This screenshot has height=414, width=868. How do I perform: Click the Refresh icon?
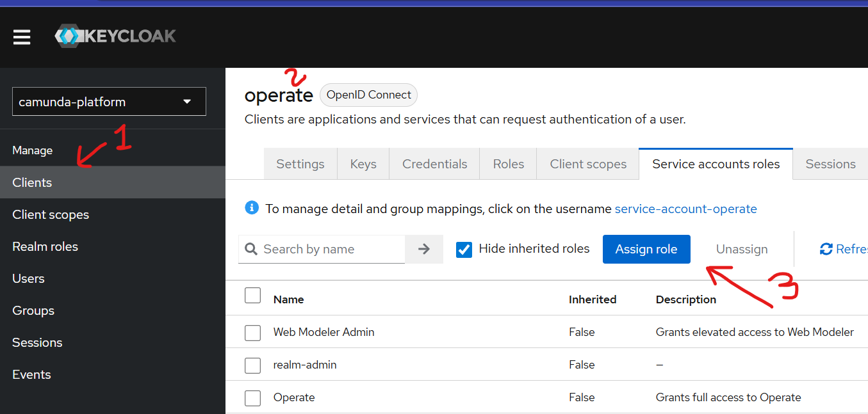point(826,249)
